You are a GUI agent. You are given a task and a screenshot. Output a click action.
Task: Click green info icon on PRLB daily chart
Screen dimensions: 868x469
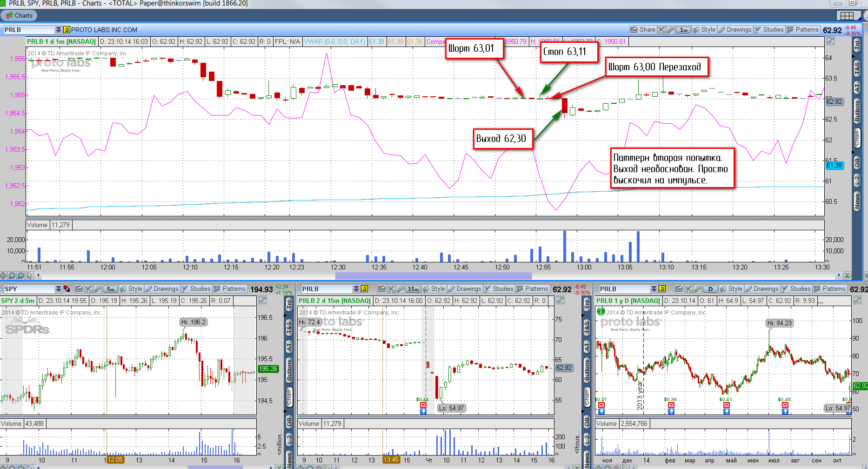[601, 311]
